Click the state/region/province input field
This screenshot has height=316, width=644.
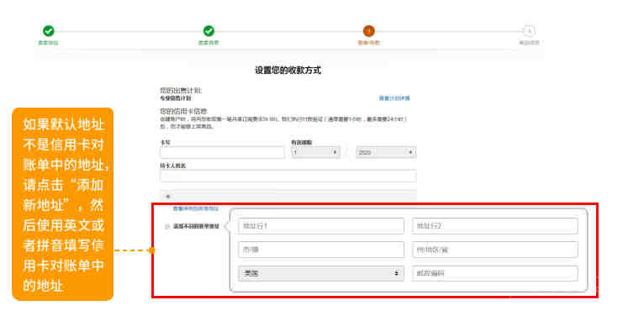495,250
